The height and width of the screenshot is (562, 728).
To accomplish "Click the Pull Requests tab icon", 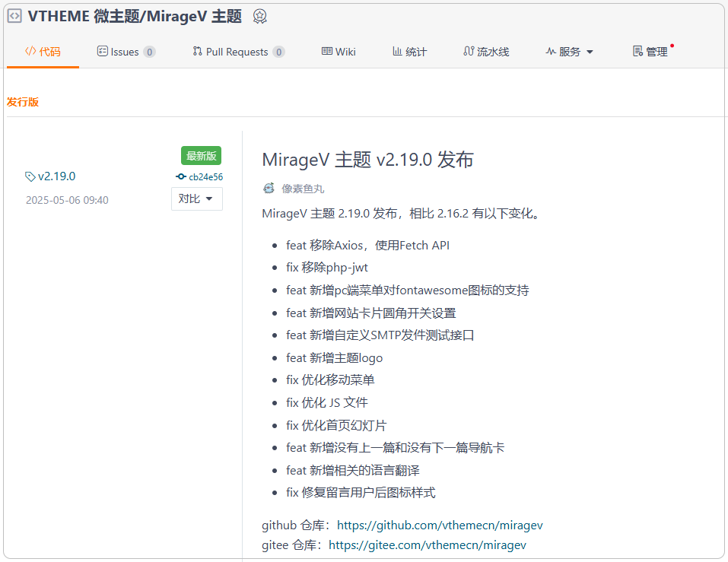I will [x=197, y=51].
